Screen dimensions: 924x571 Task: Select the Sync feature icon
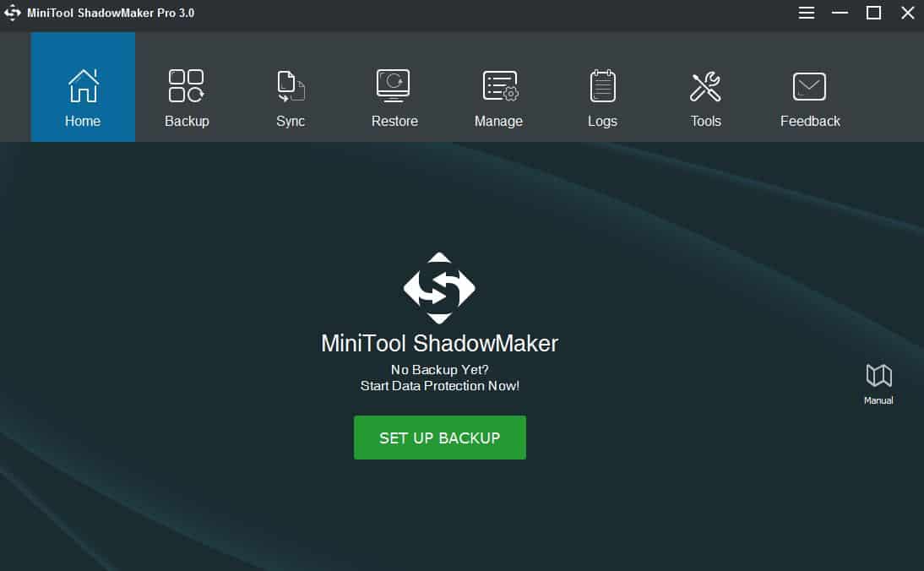(x=290, y=85)
